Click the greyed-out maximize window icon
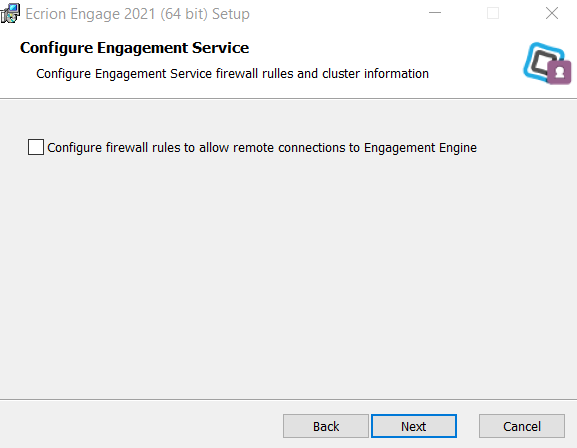This screenshot has width=577, height=448. coord(493,13)
